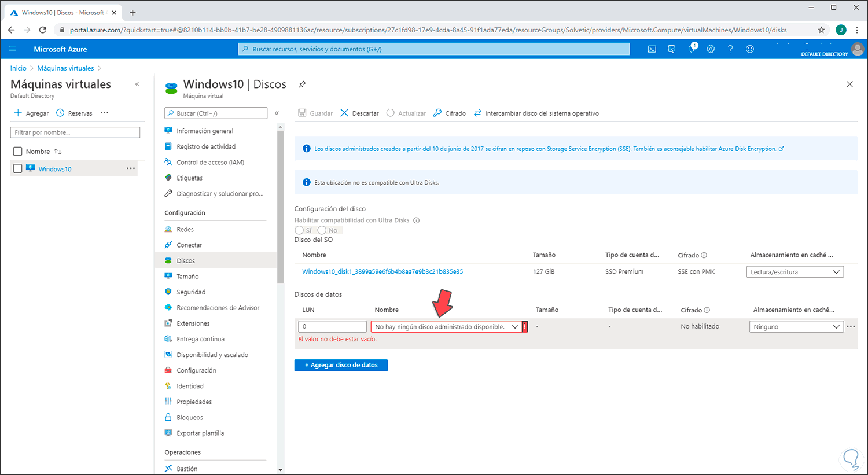Open Identidad in the resource menu
The image size is (868, 475).
[x=190, y=386]
